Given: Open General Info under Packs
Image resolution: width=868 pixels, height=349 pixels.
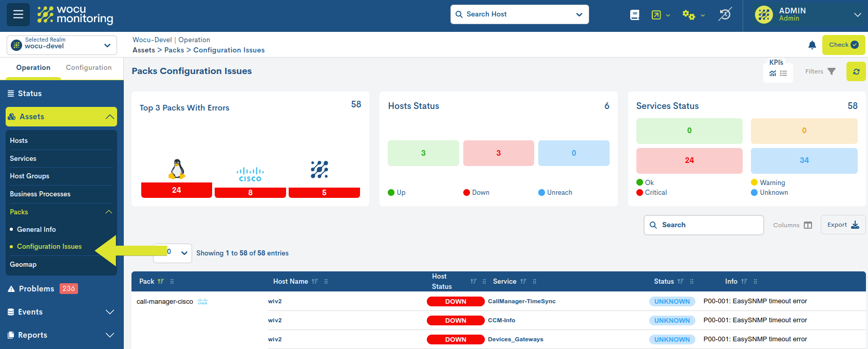Looking at the screenshot, I should tap(36, 229).
